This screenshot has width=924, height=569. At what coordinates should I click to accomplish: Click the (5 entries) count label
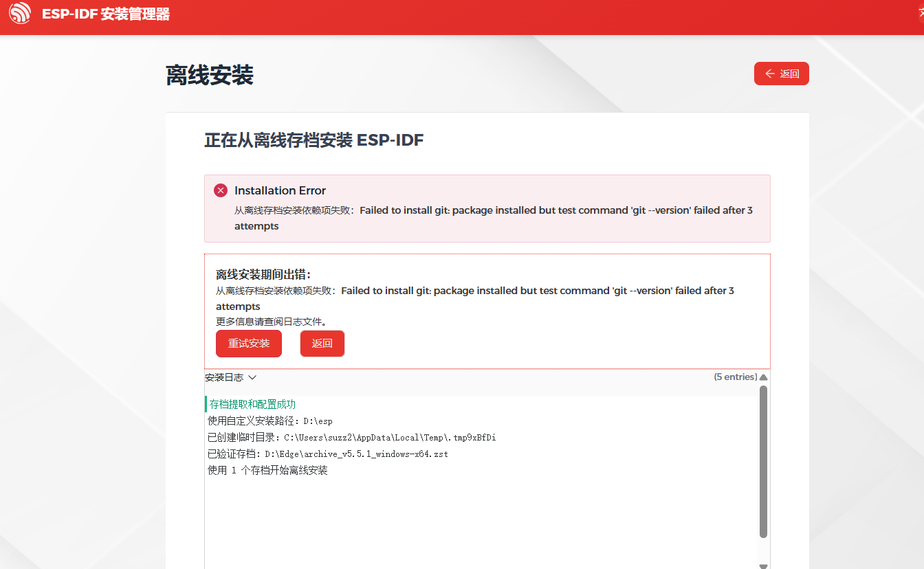click(736, 377)
